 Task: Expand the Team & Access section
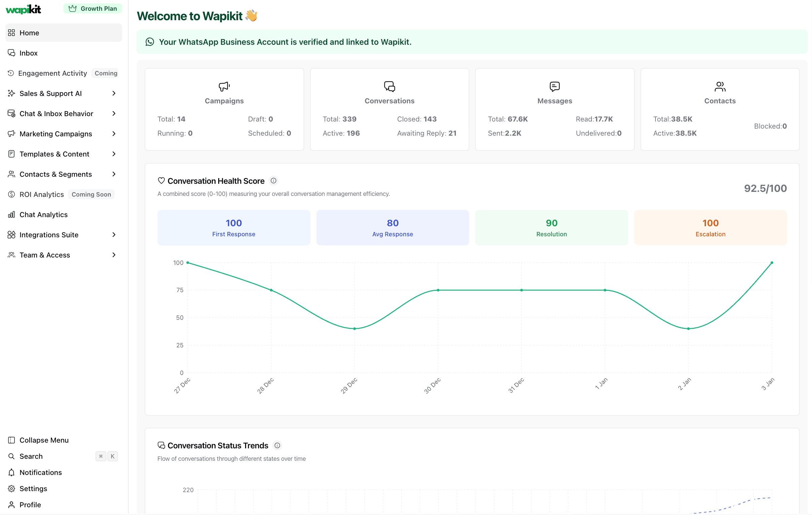pyautogui.click(x=114, y=254)
